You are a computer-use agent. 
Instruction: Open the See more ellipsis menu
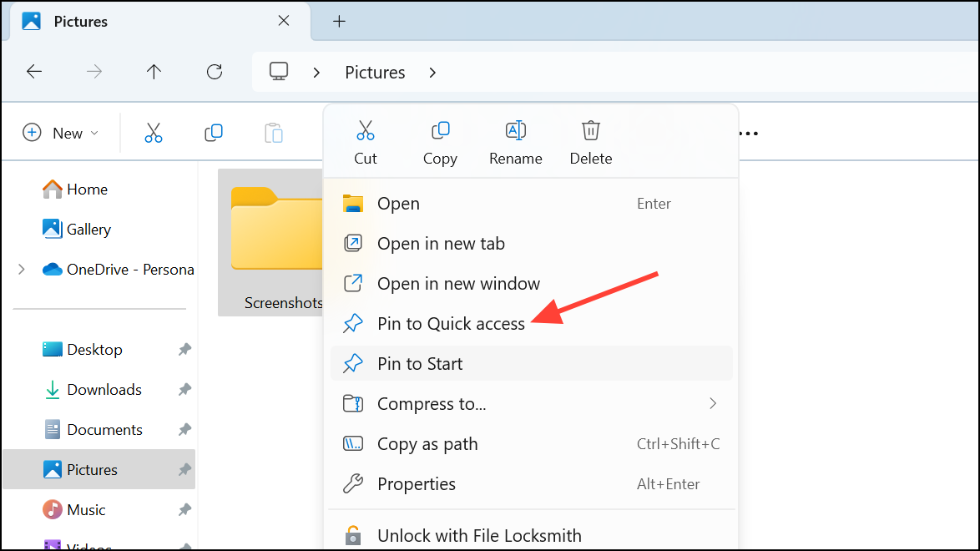747,133
